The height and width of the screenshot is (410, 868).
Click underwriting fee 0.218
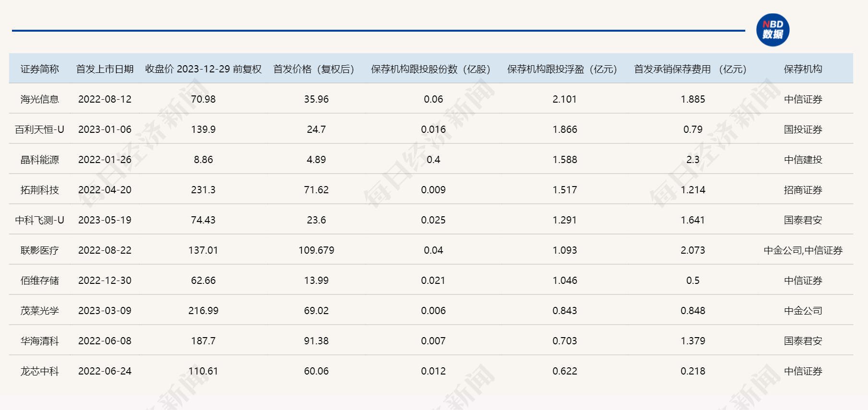click(x=693, y=371)
